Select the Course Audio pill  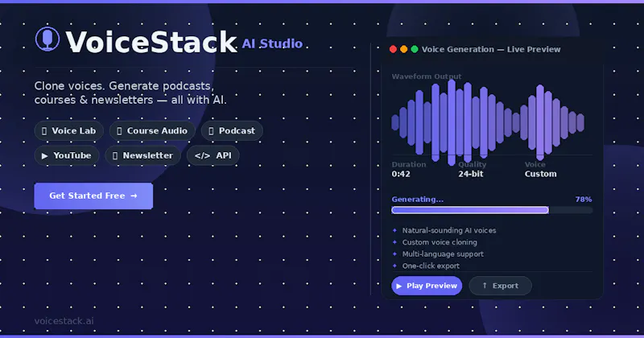click(152, 130)
